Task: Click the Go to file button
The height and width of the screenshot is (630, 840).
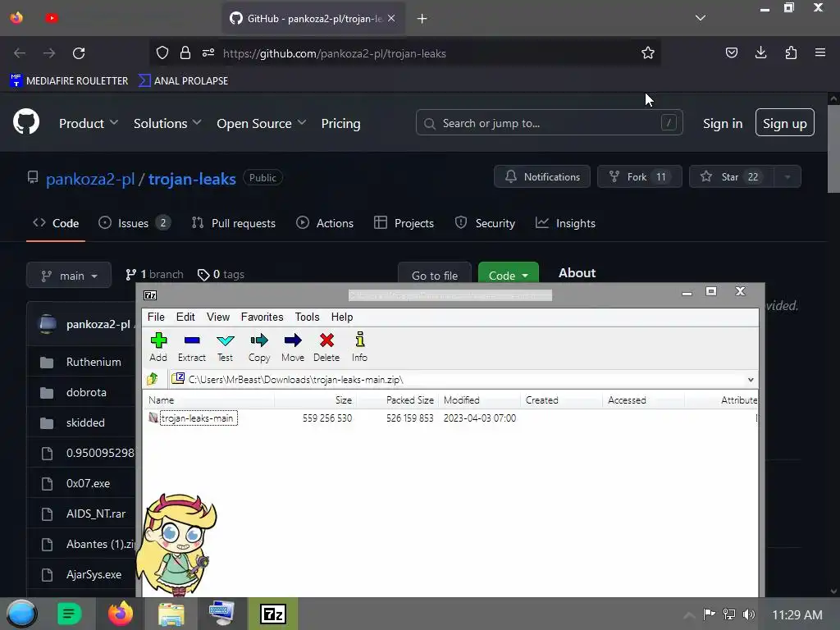Action: tap(435, 273)
